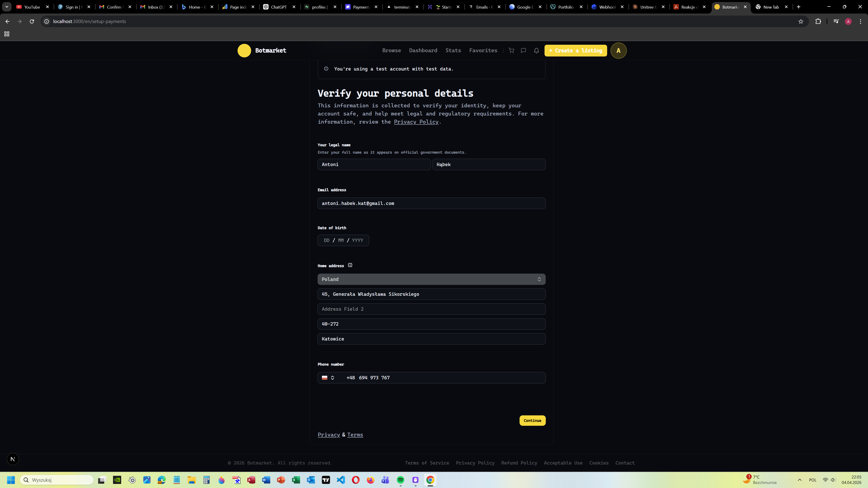
Task: Go to the Dashboard nav item
Action: click(x=423, y=51)
